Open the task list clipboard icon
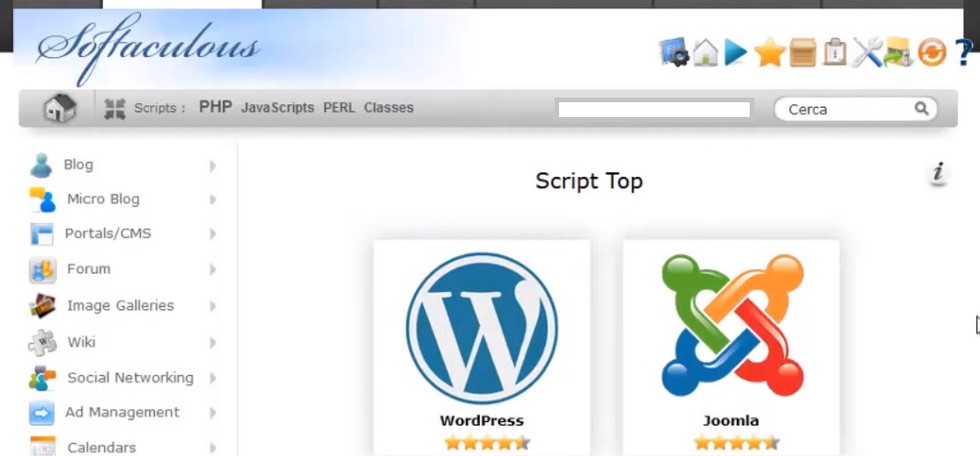 [835, 53]
